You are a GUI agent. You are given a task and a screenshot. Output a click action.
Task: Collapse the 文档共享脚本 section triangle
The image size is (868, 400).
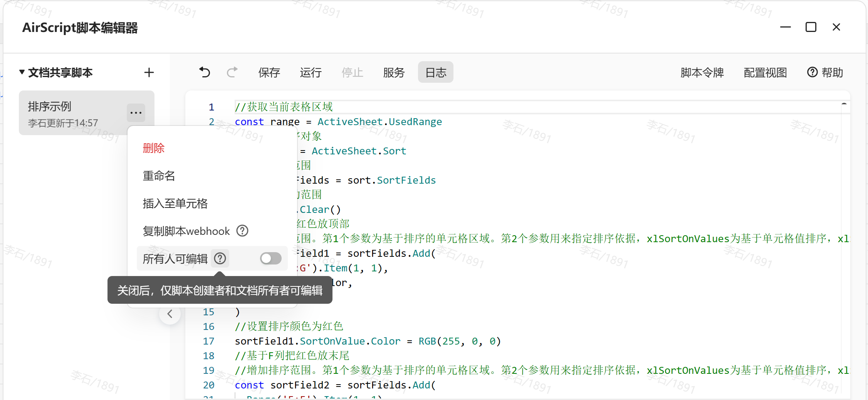pos(22,72)
